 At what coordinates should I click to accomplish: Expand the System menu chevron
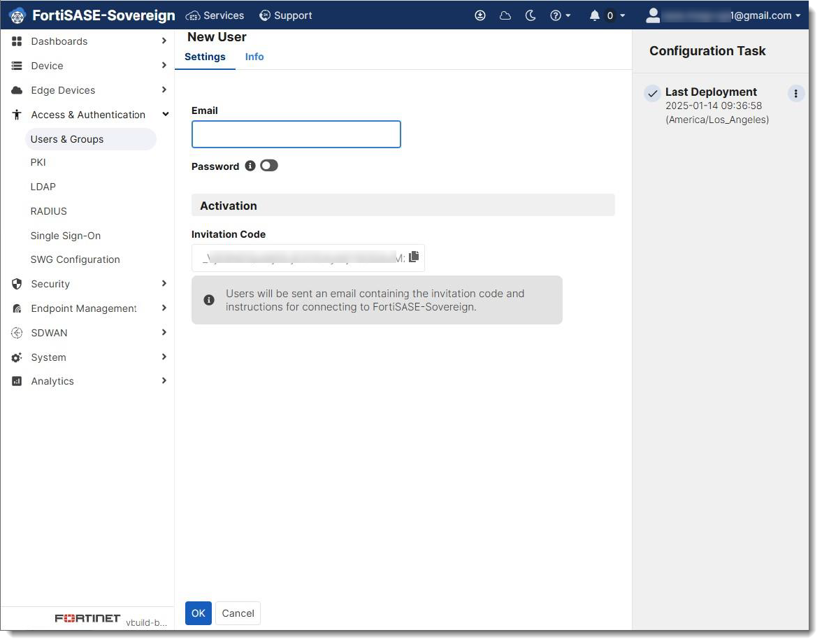[x=164, y=357]
